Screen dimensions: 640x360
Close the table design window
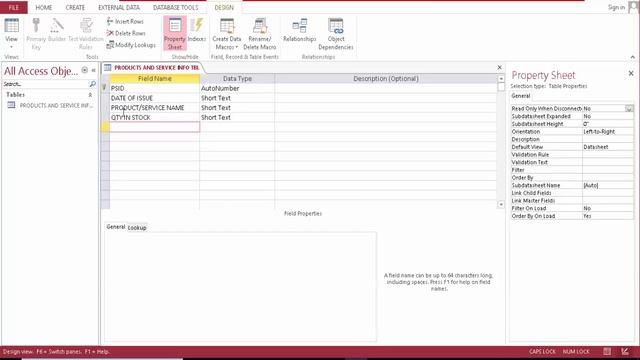500,68
